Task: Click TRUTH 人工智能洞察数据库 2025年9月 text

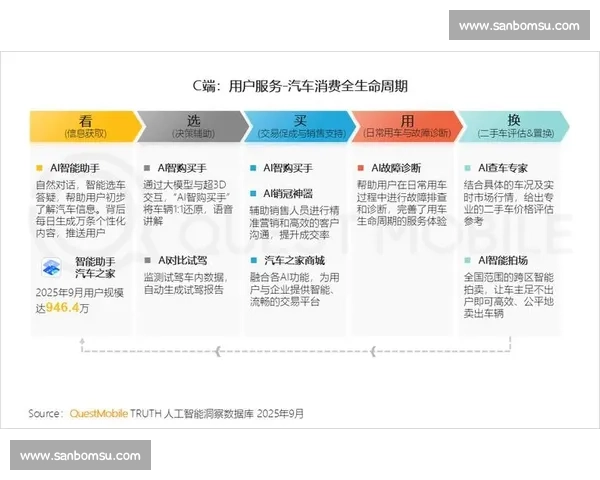Action: pyautogui.click(x=217, y=413)
